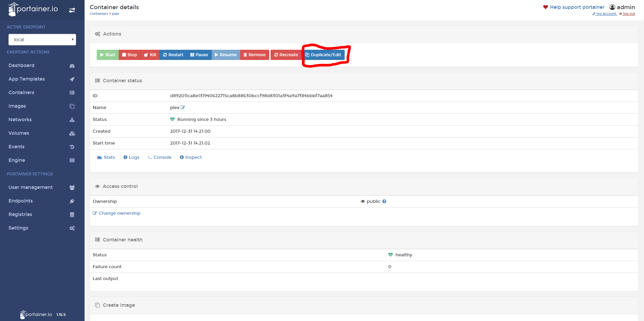Open my account link
Viewport: 644px width, 321px height.
604,14
